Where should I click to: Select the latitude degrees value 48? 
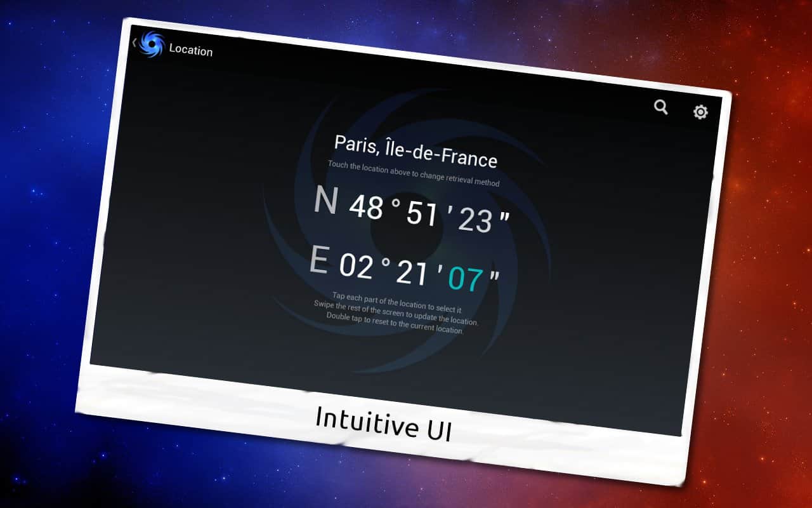click(366, 206)
